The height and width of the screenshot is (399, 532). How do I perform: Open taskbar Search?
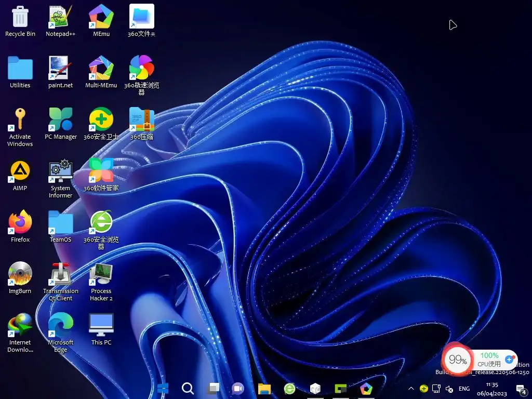188,389
